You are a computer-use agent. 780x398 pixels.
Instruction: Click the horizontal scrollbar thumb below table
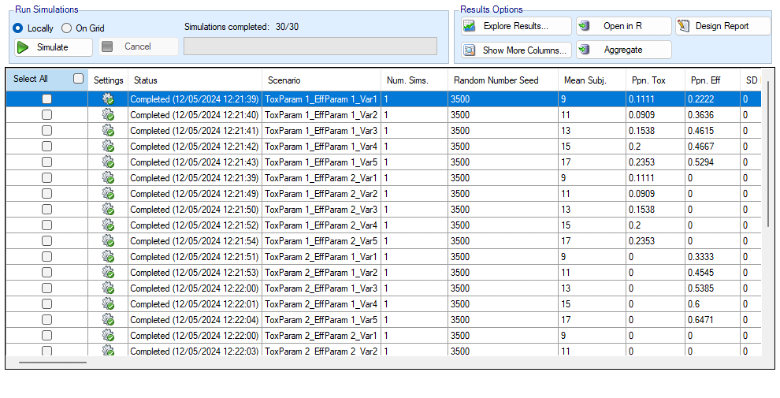pyautogui.click(x=53, y=362)
